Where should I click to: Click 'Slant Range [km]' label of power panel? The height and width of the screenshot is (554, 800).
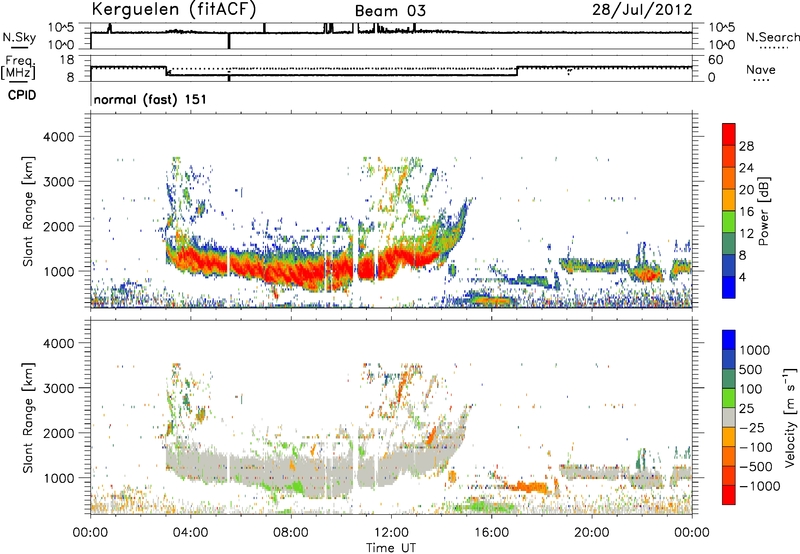(x=28, y=211)
